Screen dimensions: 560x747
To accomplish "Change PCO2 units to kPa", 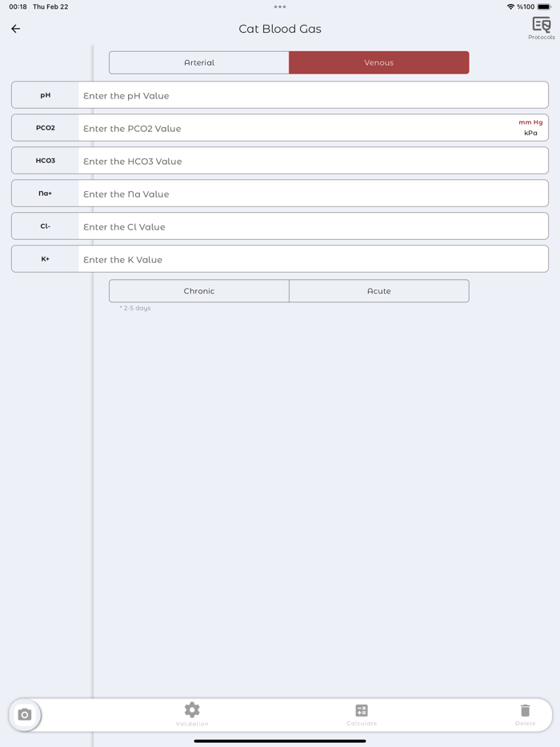I will tap(530, 133).
